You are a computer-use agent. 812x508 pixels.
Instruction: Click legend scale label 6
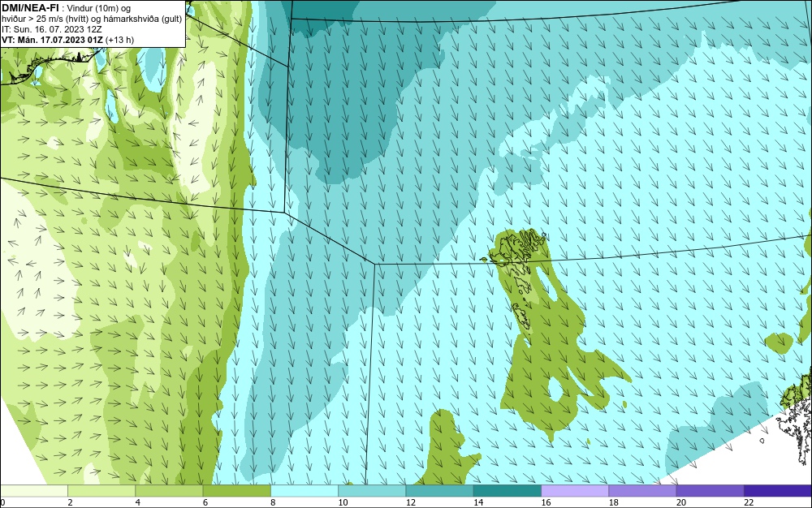click(205, 502)
